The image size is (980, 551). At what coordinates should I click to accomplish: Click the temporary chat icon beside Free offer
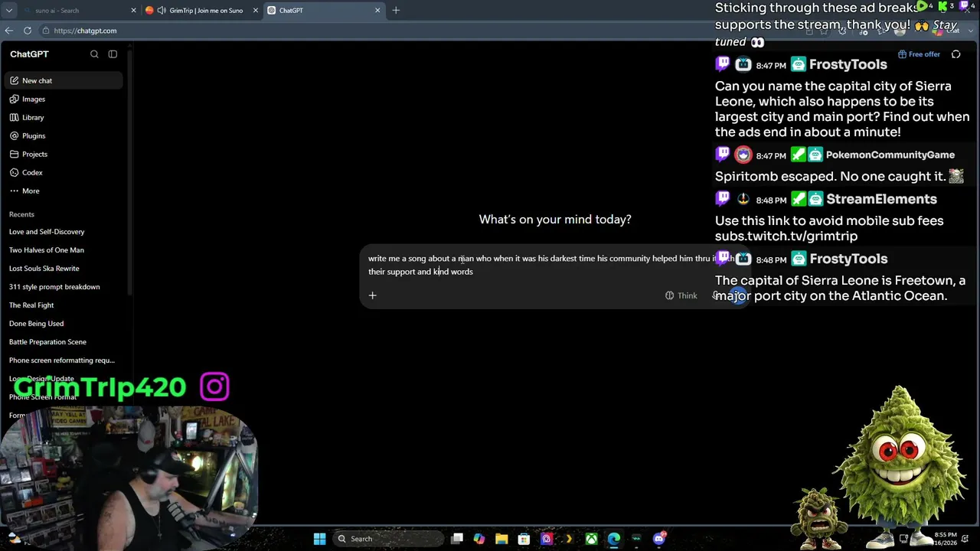click(x=956, y=54)
